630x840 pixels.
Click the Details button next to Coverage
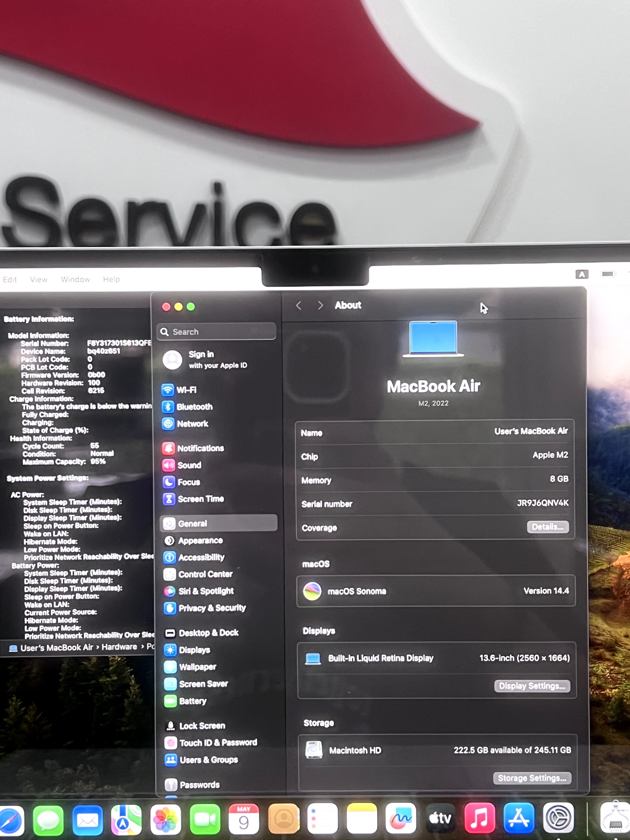click(x=547, y=527)
